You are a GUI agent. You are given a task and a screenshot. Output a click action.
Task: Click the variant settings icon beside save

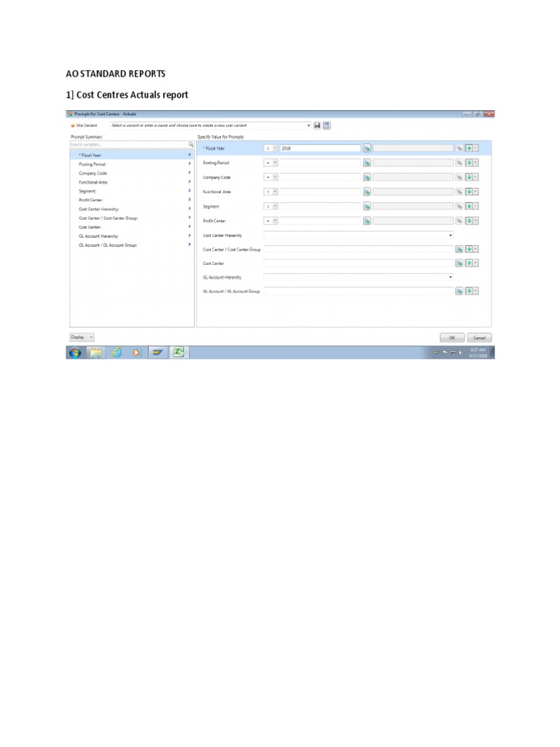[x=327, y=125]
